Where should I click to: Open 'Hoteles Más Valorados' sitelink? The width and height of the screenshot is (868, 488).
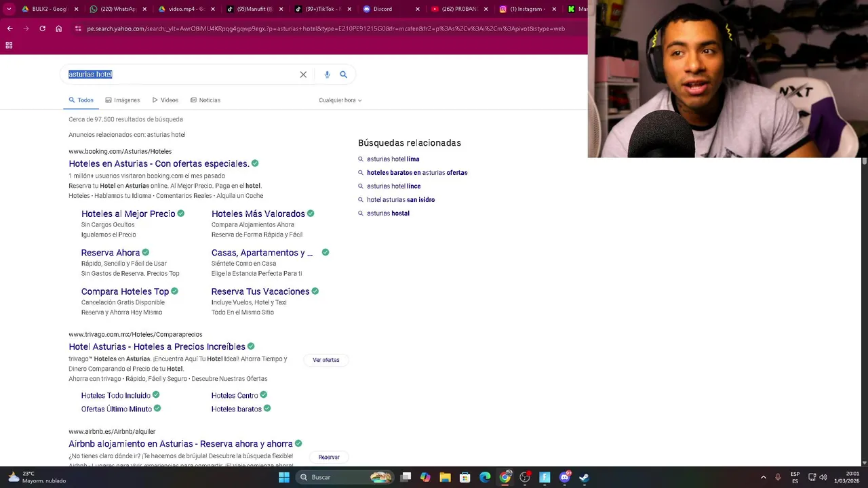coord(258,213)
